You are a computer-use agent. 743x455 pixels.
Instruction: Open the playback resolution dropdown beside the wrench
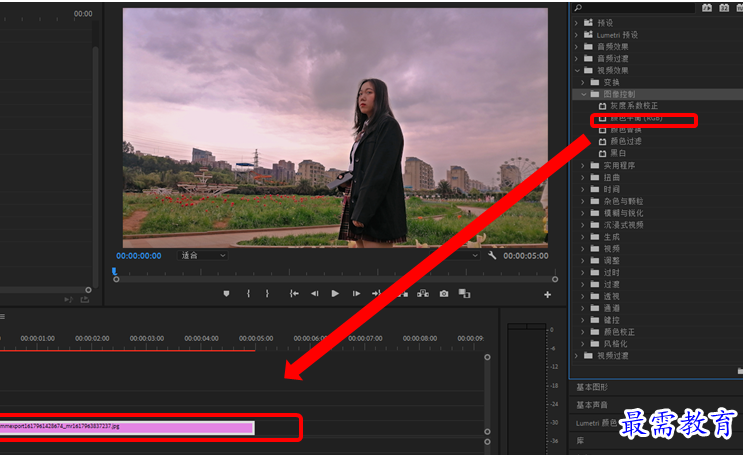(x=475, y=255)
